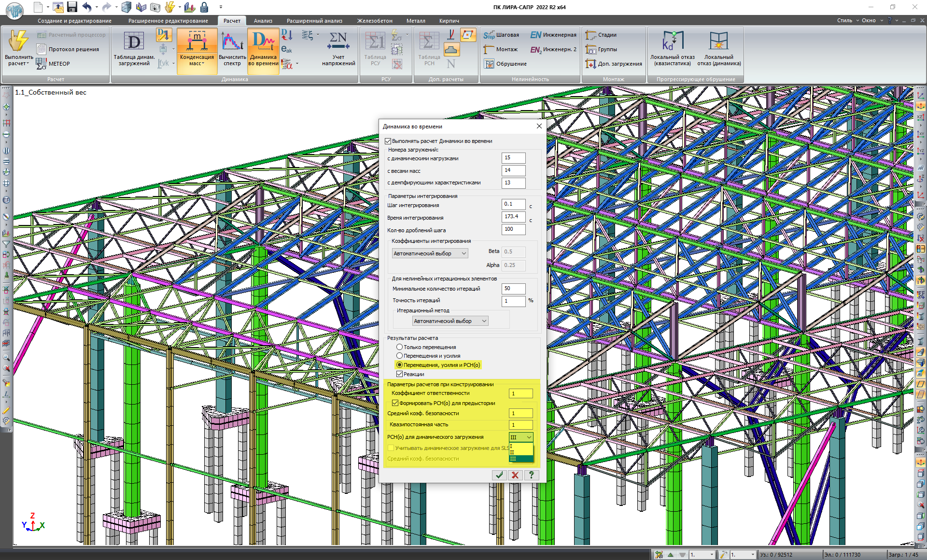The width and height of the screenshot is (927, 560).
Task: Open the Железобетон ribbon tab
Action: click(374, 21)
